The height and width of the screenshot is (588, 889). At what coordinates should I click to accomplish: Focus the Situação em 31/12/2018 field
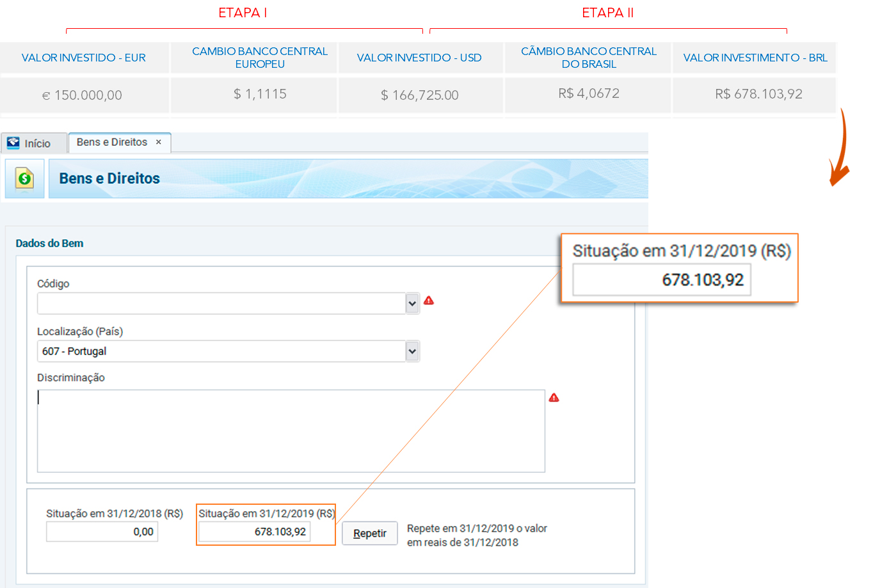coord(102,532)
